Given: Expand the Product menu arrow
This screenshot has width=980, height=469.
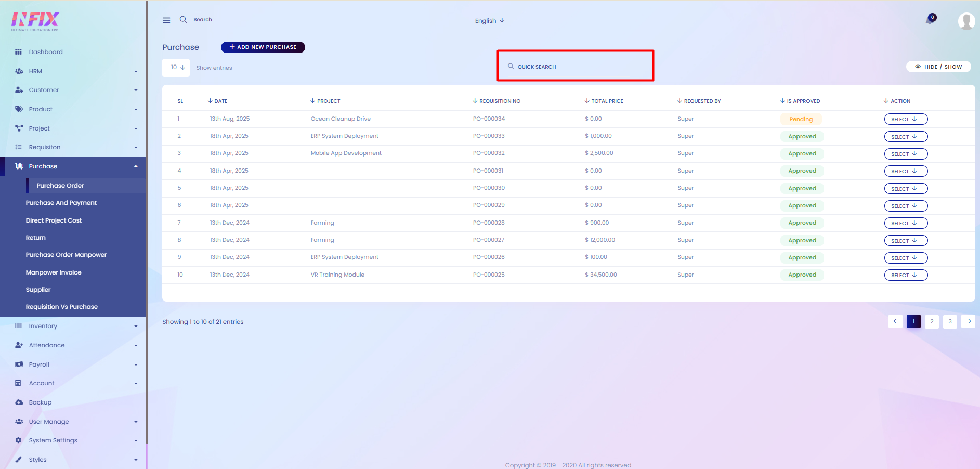Looking at the screenshot, I should (136, 110).
